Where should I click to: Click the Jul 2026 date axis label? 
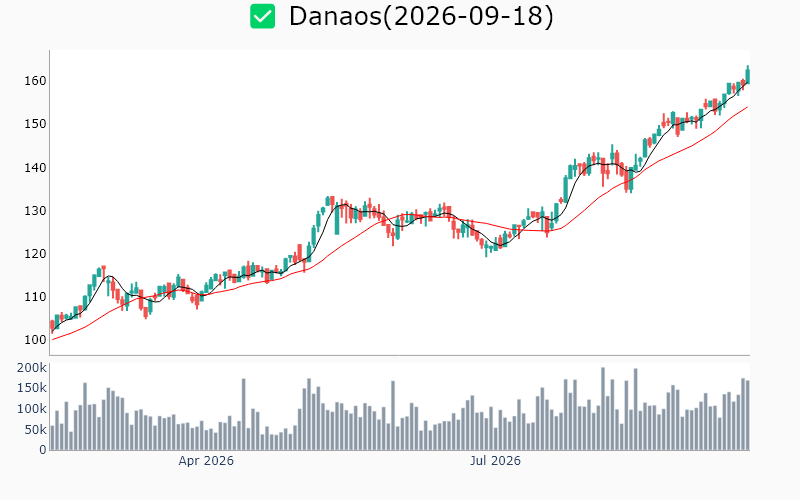pos(495,461)
